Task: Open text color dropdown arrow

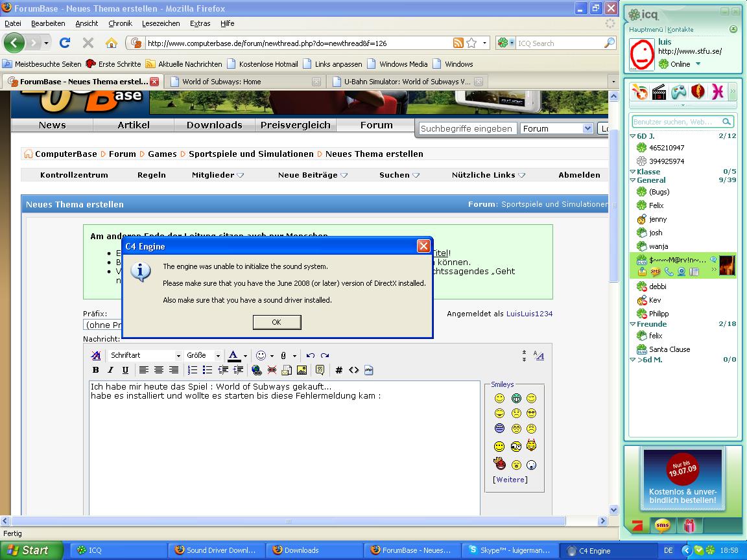Action: pyautogui.click(x=245, y=356)
